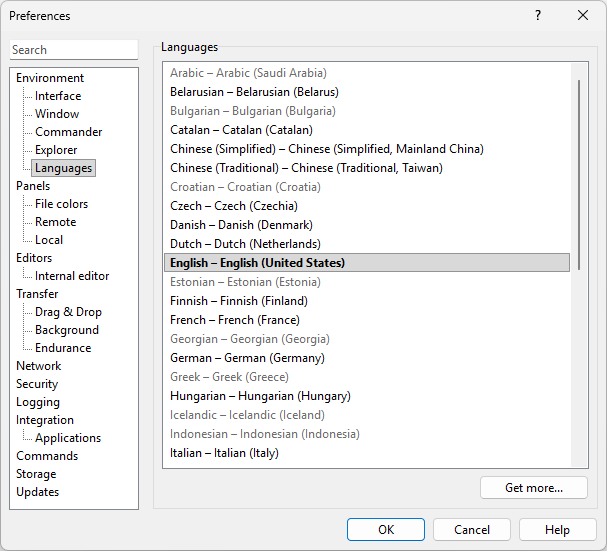Select the Storage preferences page

tap(36, 474)
